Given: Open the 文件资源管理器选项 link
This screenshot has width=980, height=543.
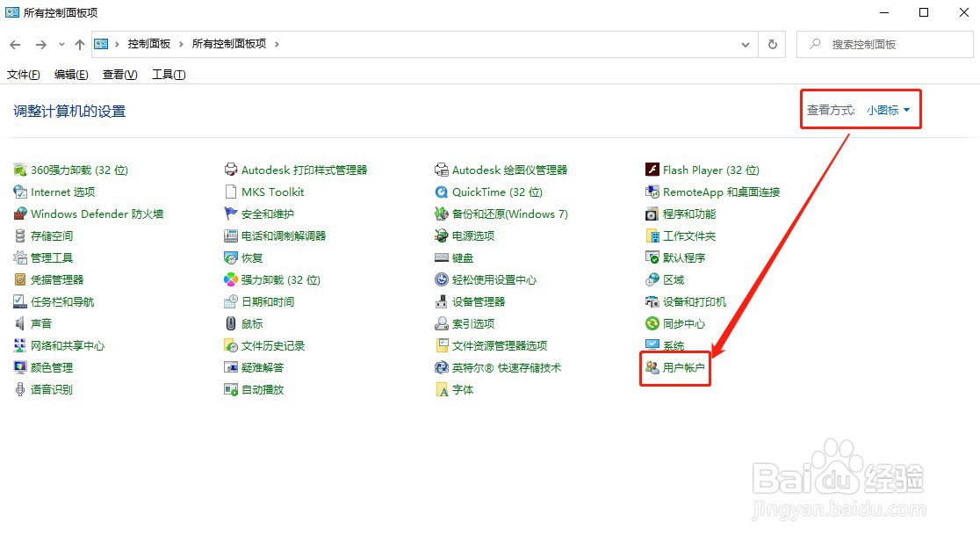Looking at the screenshot, I should tap(500, 345).
